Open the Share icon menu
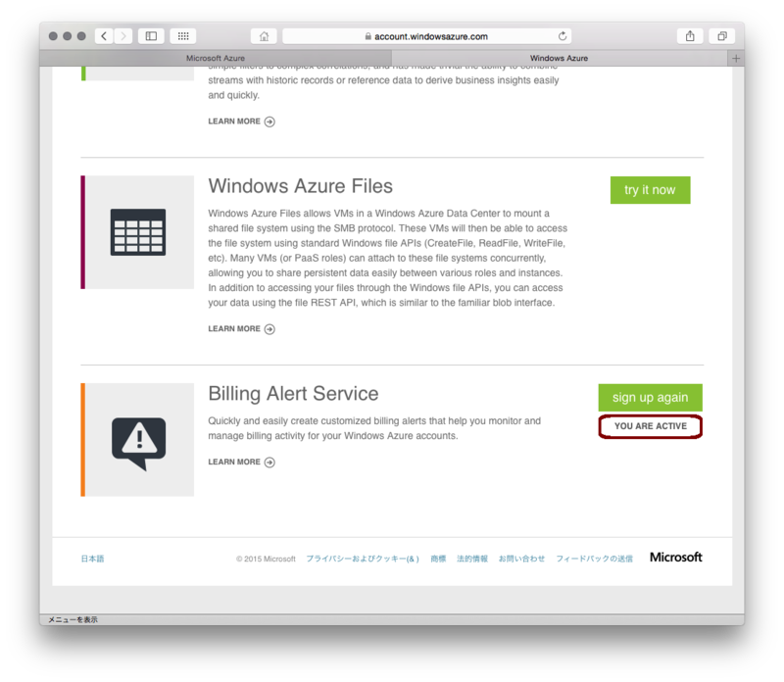Screen dimensions: 784x682 (x=690, y=36)
